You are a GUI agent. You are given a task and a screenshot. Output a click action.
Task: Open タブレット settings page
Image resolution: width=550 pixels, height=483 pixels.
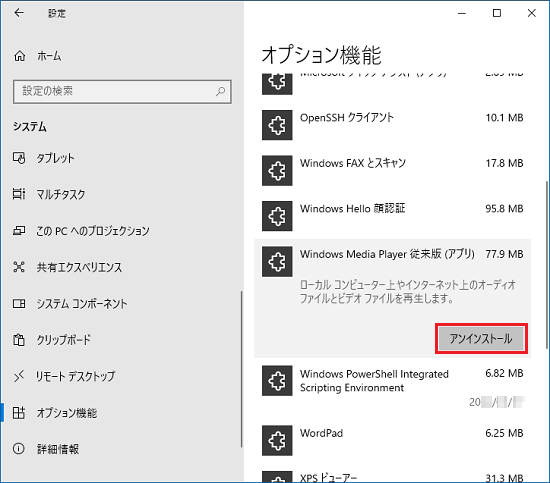pos(121,158)
